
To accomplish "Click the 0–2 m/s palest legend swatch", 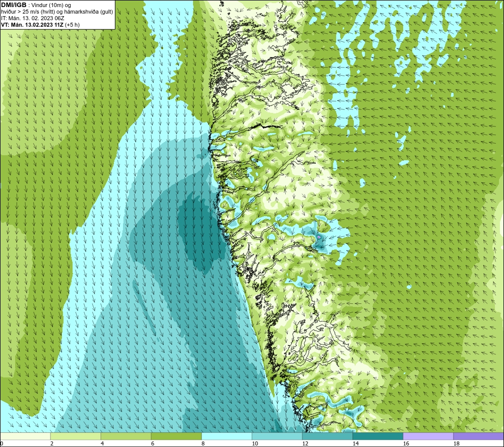I will 25,436.
